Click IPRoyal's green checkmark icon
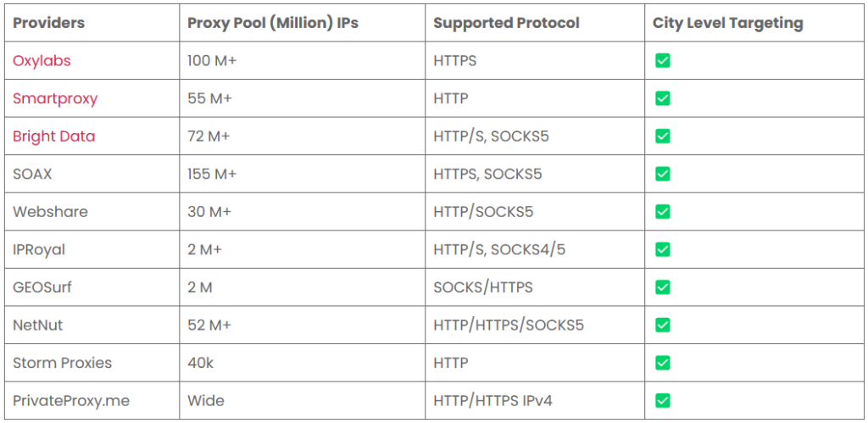 click(662, 249)
